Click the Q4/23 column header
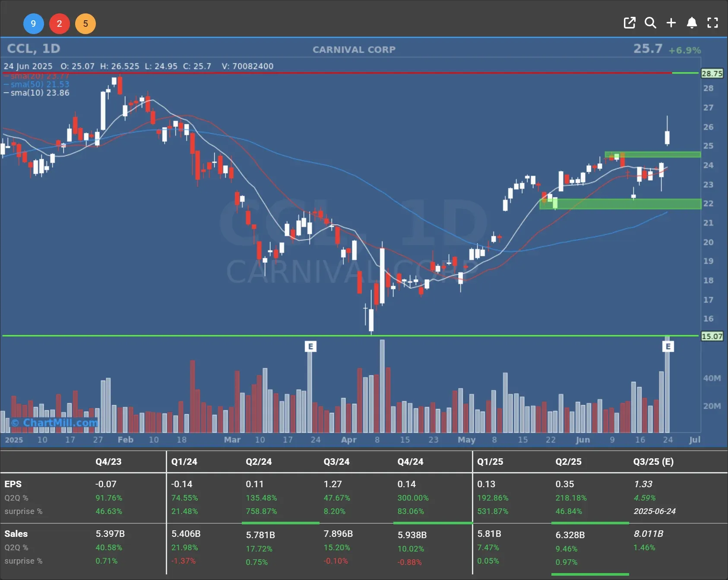 point(108,461)
